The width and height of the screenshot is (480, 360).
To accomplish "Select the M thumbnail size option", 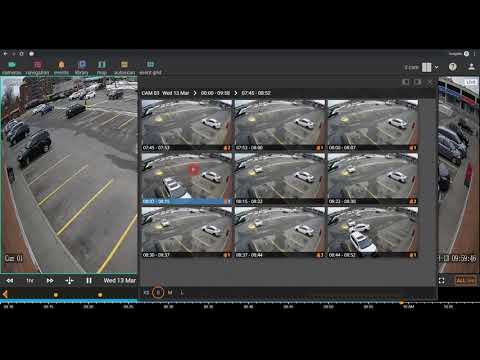I will 170,293.
